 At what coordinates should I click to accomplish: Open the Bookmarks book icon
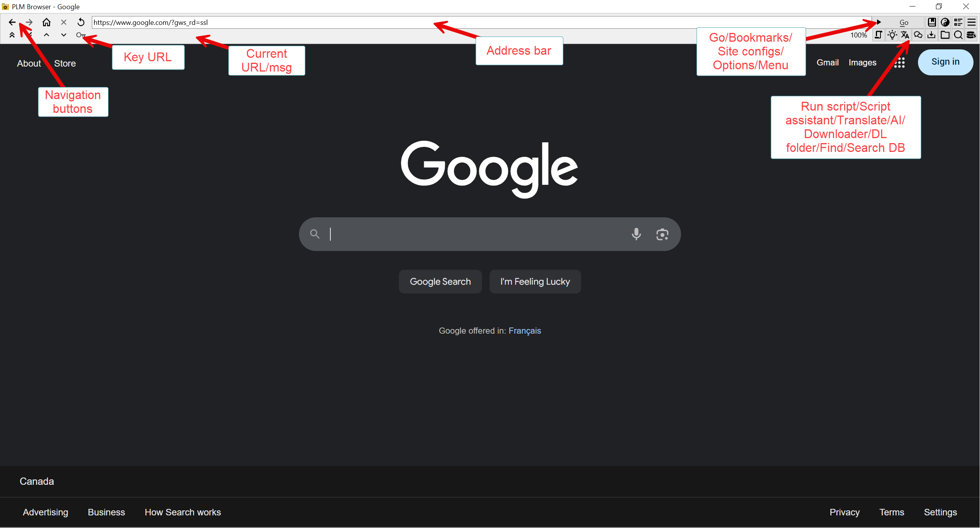(x=932, y=22)
